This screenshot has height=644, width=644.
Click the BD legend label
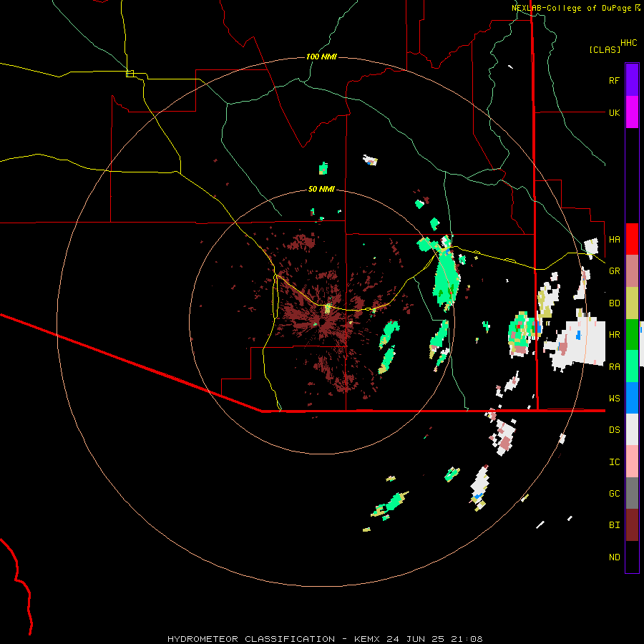coord(614,303)
